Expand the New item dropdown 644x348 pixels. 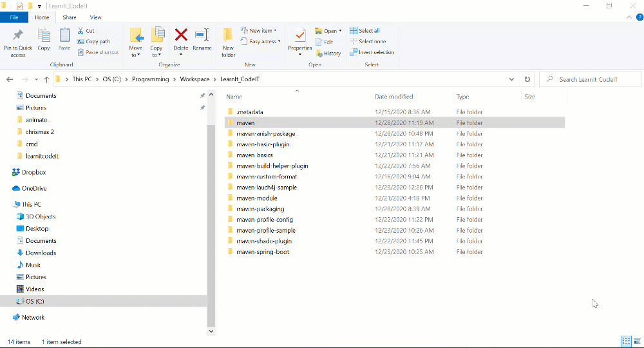click(259, 31)
